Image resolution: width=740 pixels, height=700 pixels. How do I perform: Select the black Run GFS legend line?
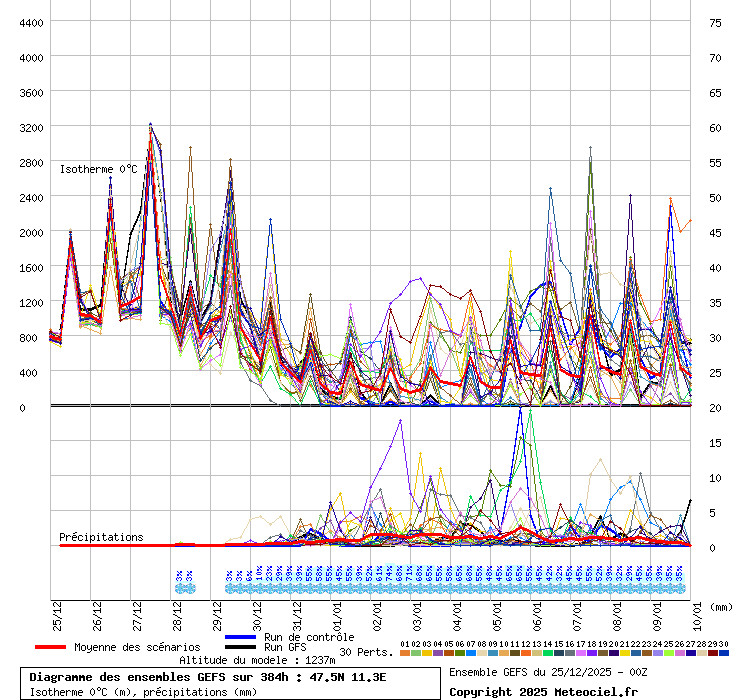[241, 647]
